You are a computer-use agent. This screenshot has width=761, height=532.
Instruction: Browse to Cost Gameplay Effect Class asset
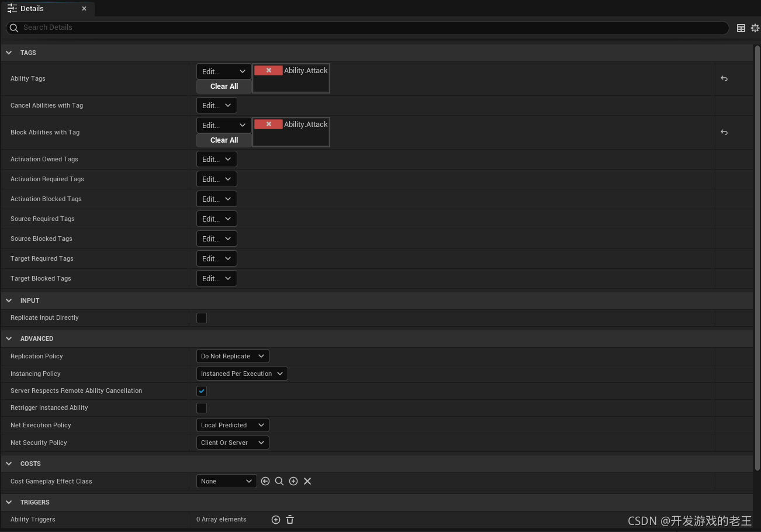coord(279,481)
